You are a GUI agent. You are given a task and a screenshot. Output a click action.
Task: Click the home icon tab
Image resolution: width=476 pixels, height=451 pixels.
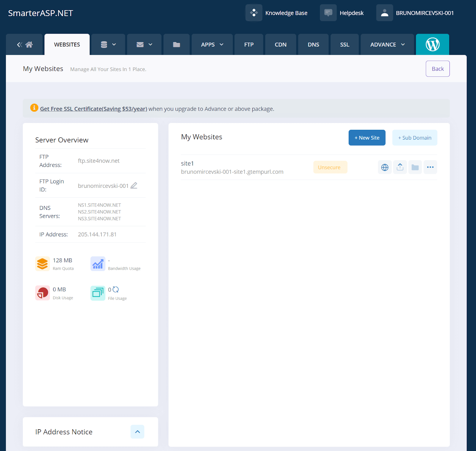tap(24, 45)
